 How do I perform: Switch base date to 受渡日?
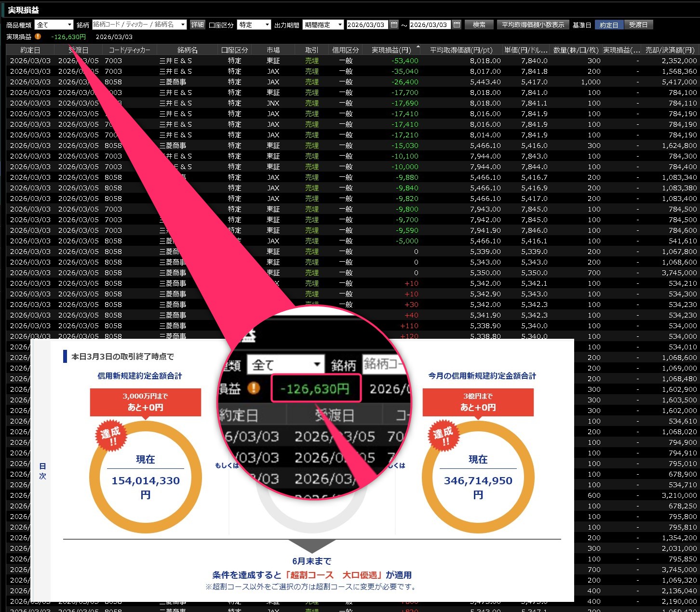click(x=638, y=25)
